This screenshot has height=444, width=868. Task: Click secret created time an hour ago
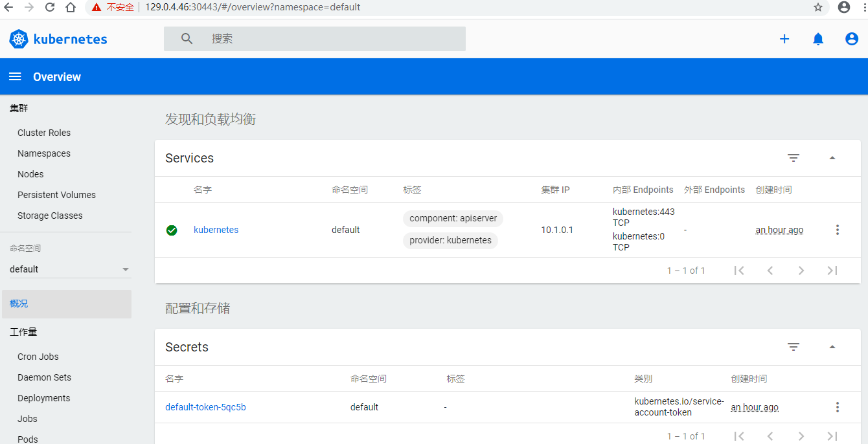(x=755, y=407)
